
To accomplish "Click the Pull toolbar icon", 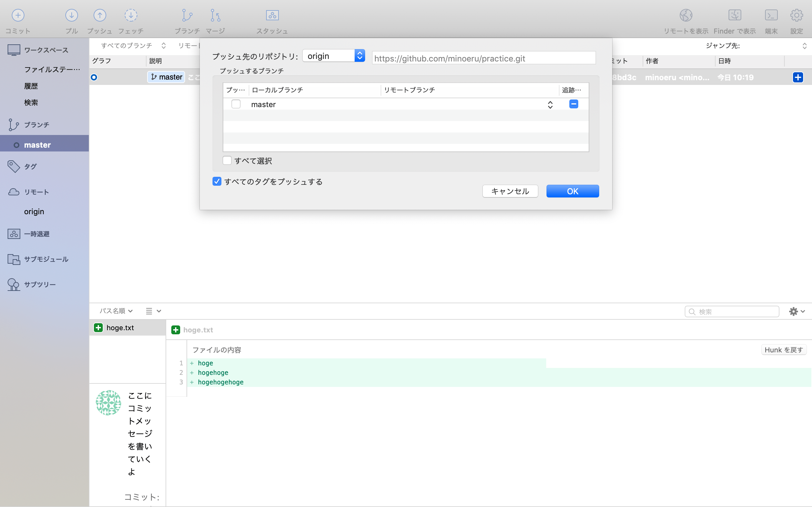I will (71, 16).
